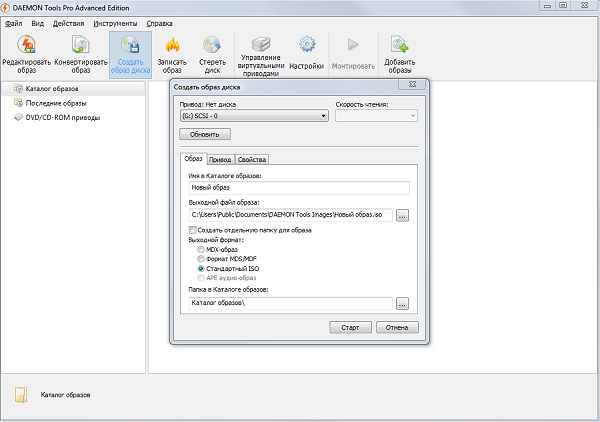The height and width of the screenshot is (422, 600).
Task: Open the Записать образ flame icon
Action: coord(172,46)
